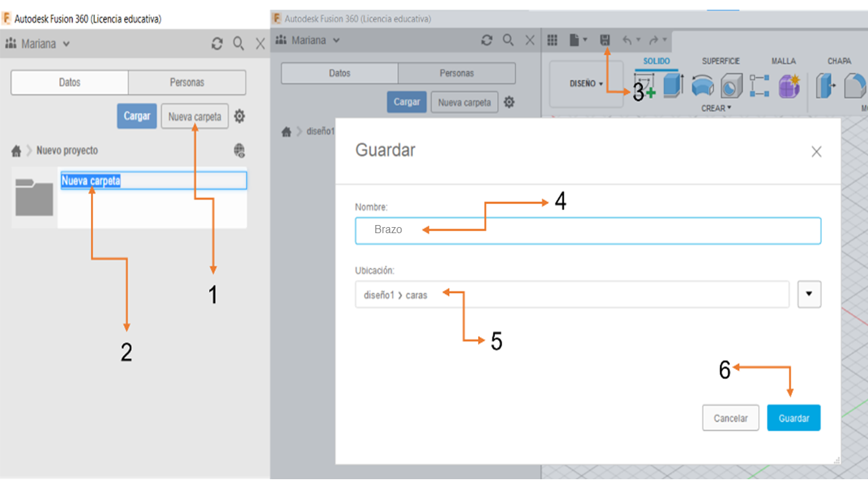Click Nueva carpeta button in Nuevo proyecto panel
The image size is (868, 488).
coord(195,117)
